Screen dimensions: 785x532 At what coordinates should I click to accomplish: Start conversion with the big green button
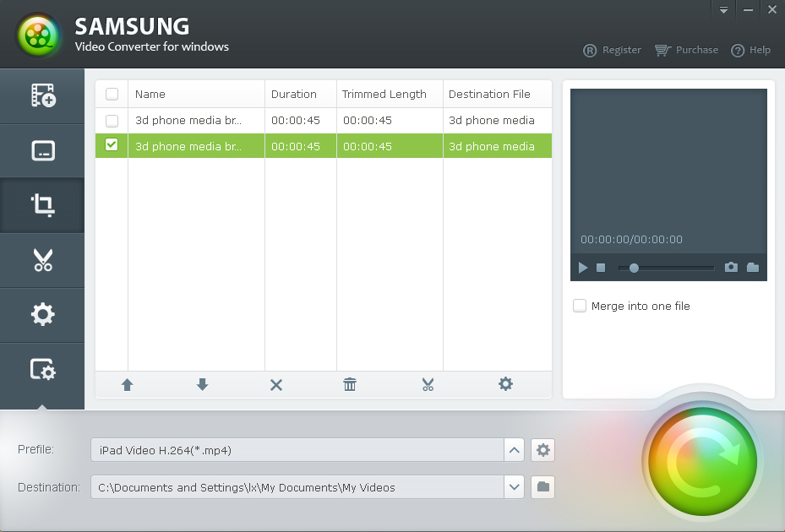coord(702,461)
